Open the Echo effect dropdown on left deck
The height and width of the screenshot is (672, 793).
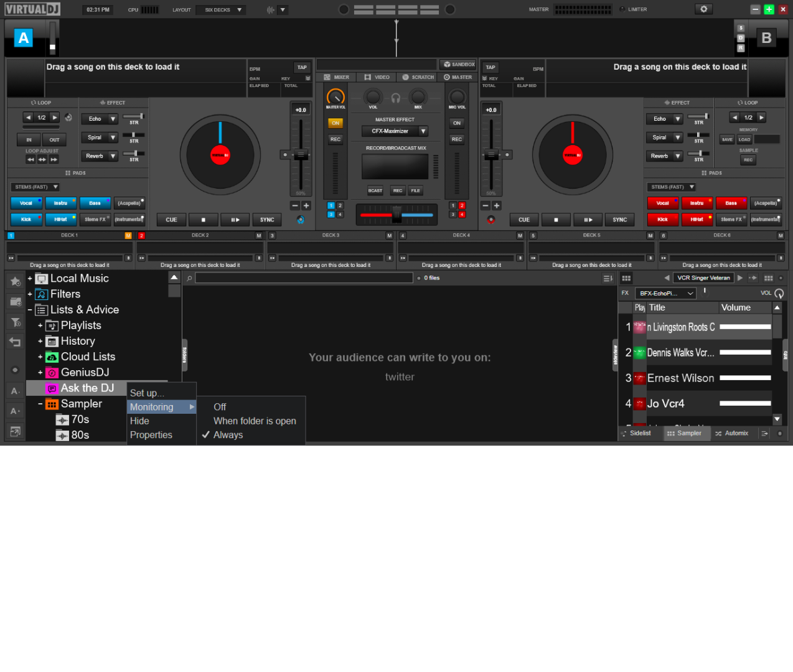pos(113,119)
